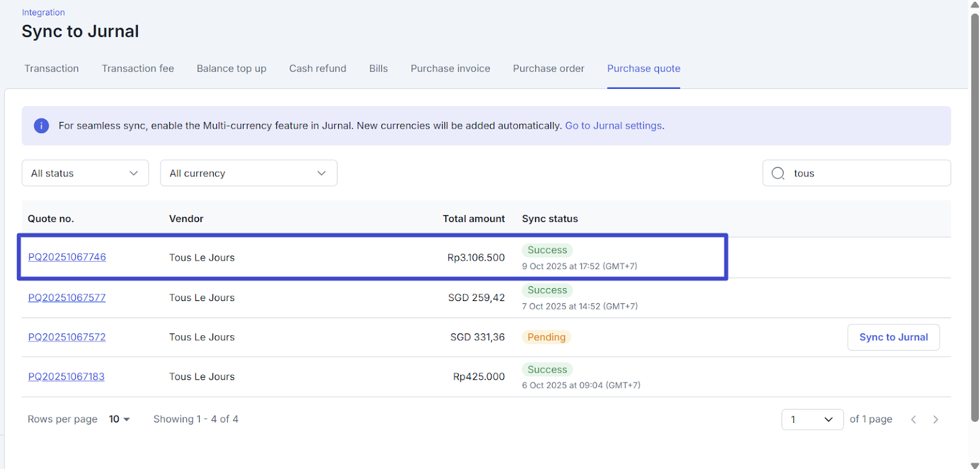The height and width of the screenshot is (469, 980).
Task: Go to next page arrow
Action: [x=935, y=419]
